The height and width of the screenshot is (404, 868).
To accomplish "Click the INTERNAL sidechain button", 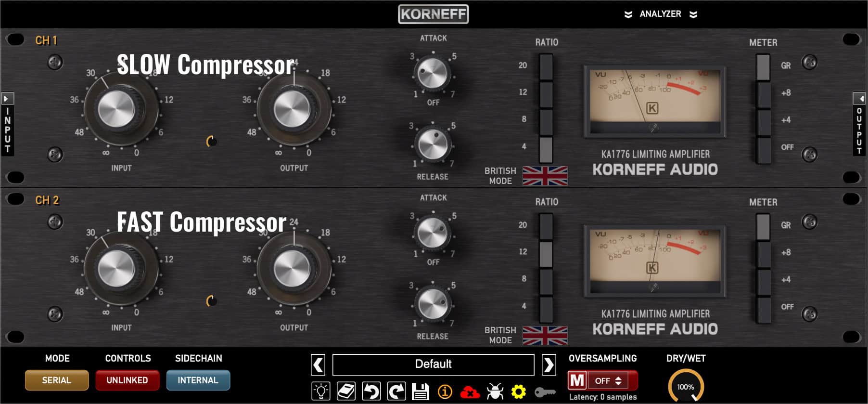I will 198,380.
